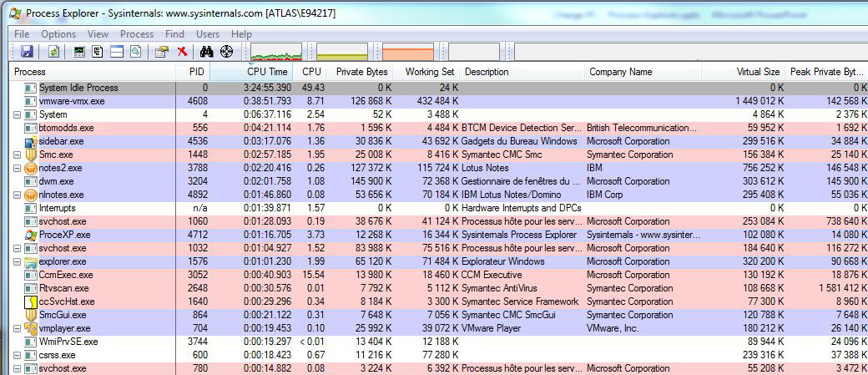Click the crosshair Find Window's Process icon

(x=226, y=52)
